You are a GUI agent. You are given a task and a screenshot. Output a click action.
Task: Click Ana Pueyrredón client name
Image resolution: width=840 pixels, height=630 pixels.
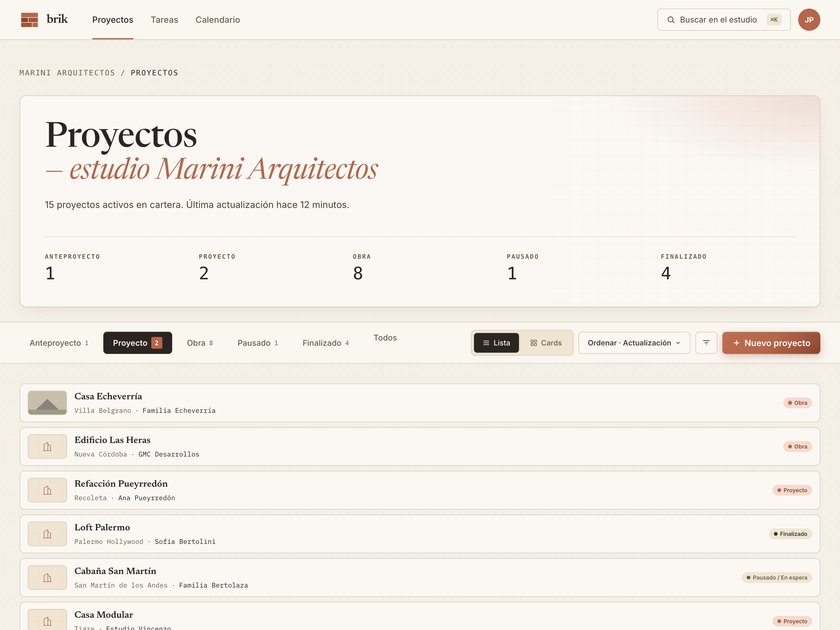tap(147, 498)
